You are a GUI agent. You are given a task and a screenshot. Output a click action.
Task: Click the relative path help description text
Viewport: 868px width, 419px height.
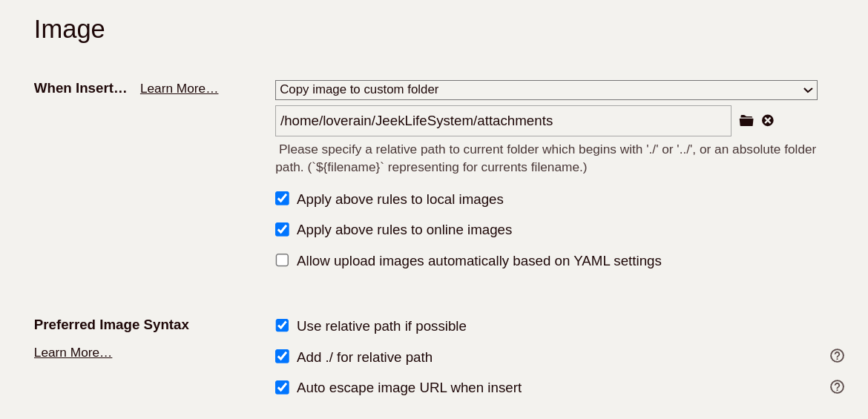545,158
